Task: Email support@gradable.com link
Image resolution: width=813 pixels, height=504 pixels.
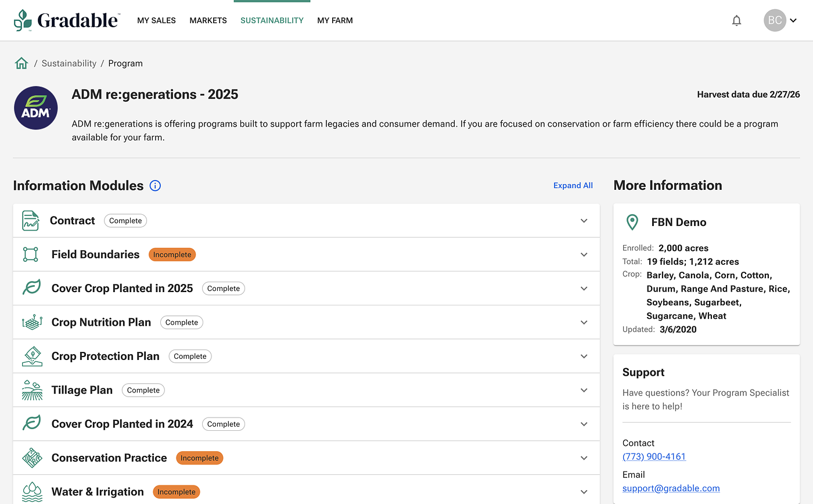Action: (671, 488)
